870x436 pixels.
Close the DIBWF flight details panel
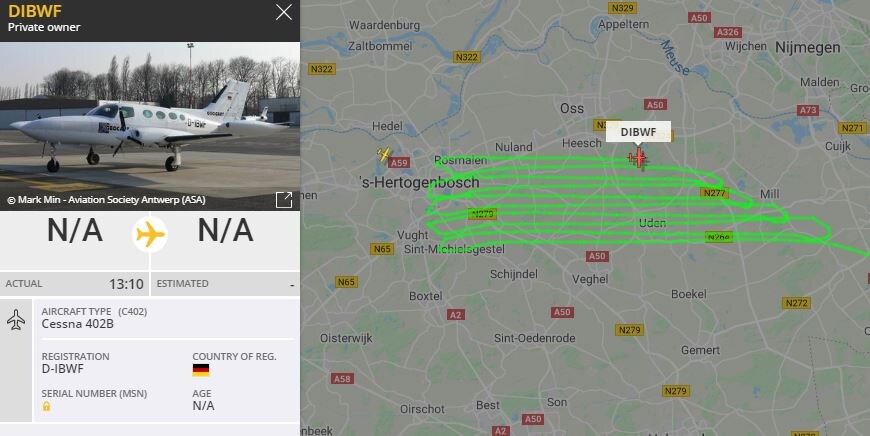284,12
